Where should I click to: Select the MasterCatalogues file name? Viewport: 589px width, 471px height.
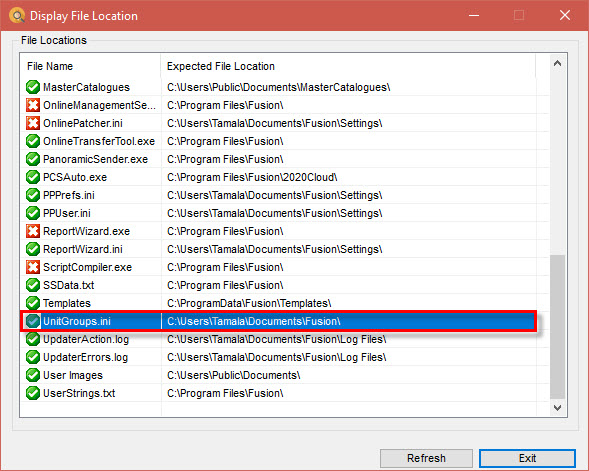pyautogui.click(x=86, y=87)
